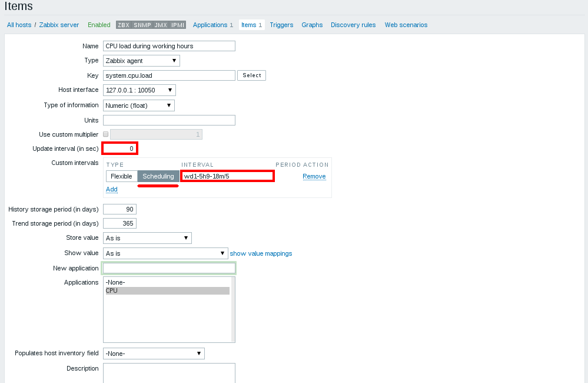Select -None- in Applications list
Image resolution: width=588 pixels, height=383 pixels.
pyautogui.click(x=168, y=282)
